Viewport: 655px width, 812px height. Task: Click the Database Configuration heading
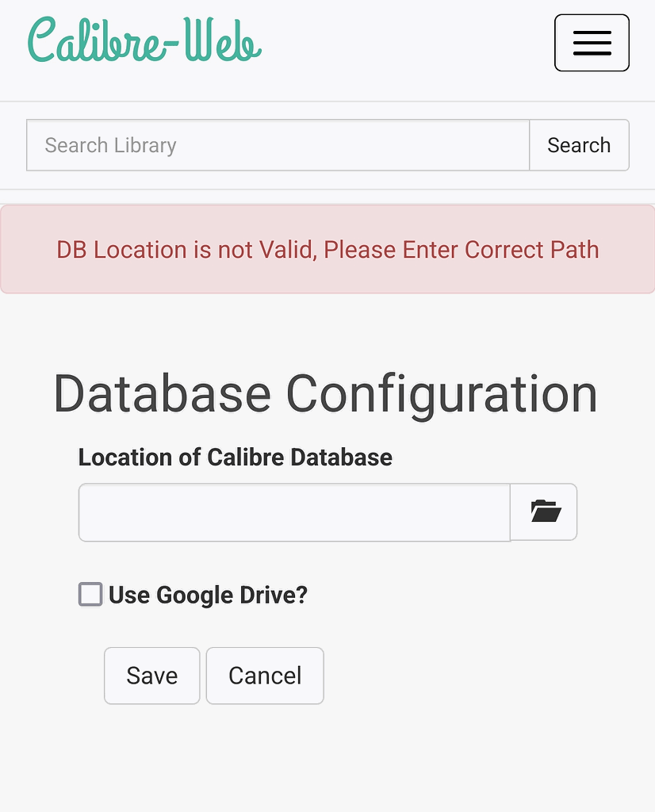tap(325, 393)
